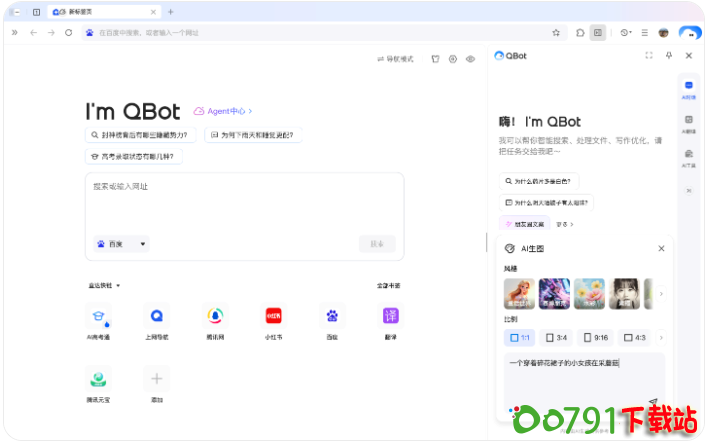Select the 1:1 aspect ratio option
The width and height of the screenshot is (707, 444).
[x=519, y=337]
